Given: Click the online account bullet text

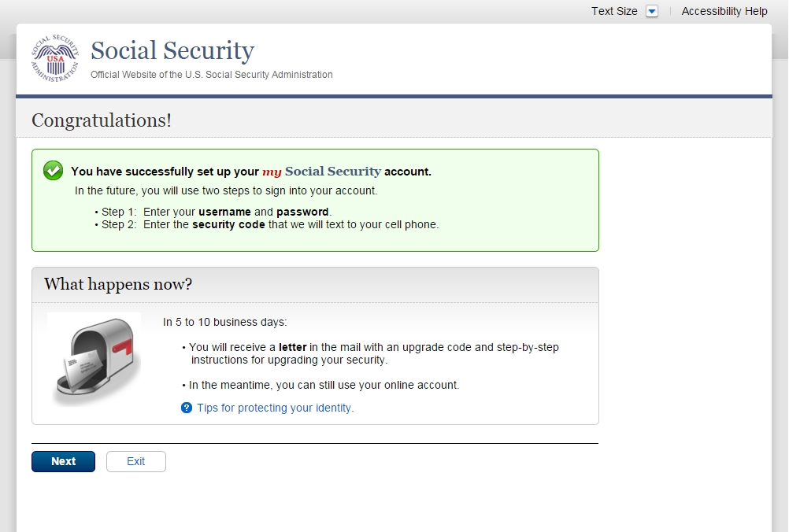Looking at the screenshot, I should click(324, 385).
